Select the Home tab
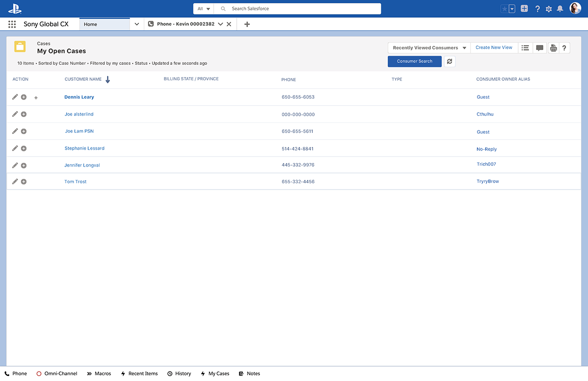Screen dimensions: 588x381 (x=104, y=24)
